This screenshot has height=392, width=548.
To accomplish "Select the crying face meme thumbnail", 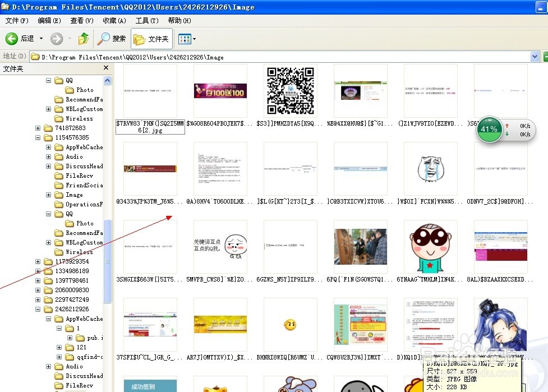I will [431, 169].
